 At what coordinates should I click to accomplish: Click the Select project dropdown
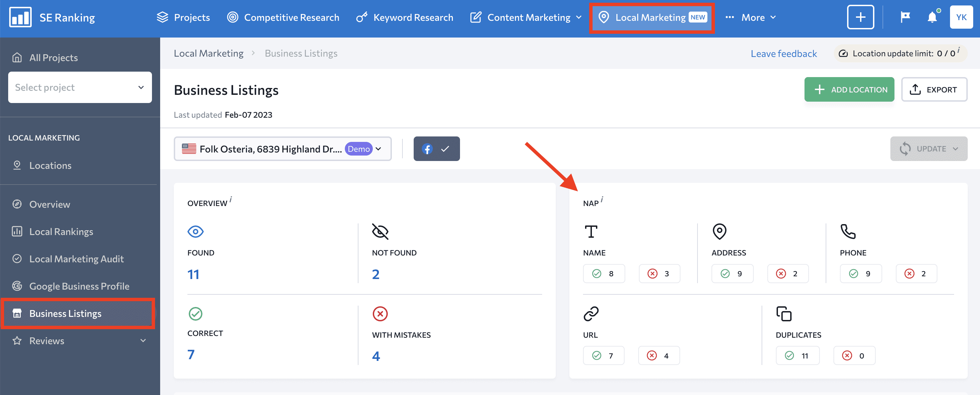point(79,87)
